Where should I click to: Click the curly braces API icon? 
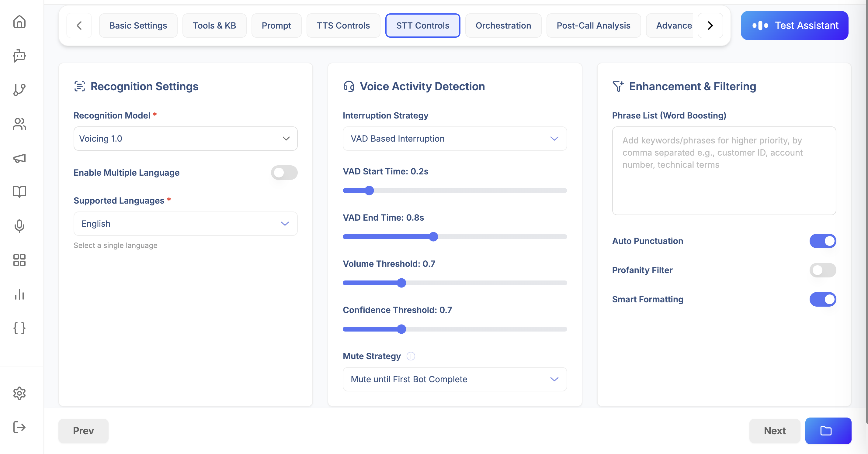click(x=19, y=328)
